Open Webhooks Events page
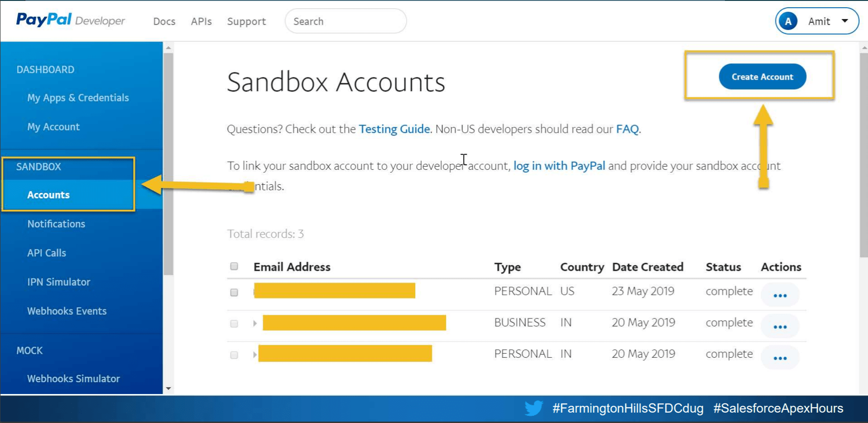This screenshot has width=868, height=423. pos(67,311)
